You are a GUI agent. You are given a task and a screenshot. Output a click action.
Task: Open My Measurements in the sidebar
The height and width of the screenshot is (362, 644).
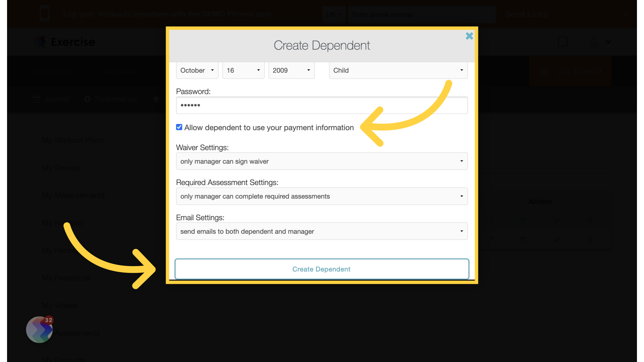(x=73, y=195)
